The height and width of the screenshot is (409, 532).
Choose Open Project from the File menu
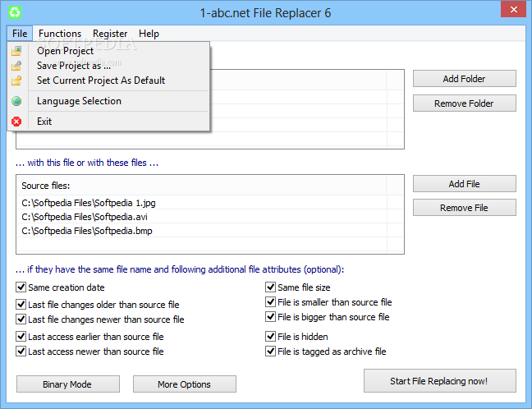[x=108, y=51]
